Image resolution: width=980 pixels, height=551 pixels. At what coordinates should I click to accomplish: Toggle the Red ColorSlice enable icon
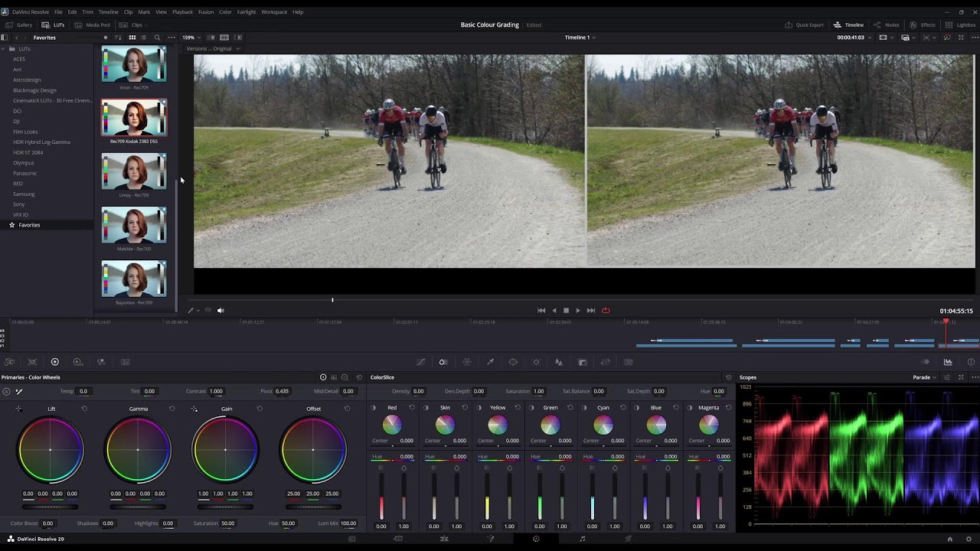tap(374, 408)
